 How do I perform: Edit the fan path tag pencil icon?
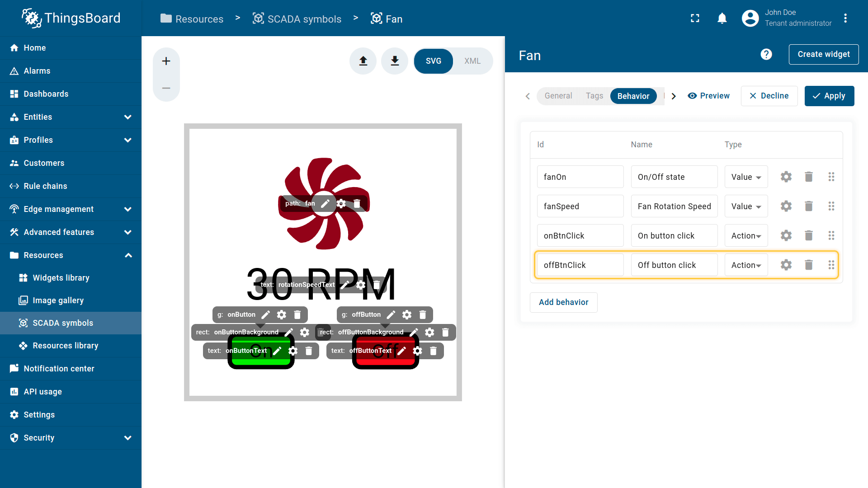[325, 203]
